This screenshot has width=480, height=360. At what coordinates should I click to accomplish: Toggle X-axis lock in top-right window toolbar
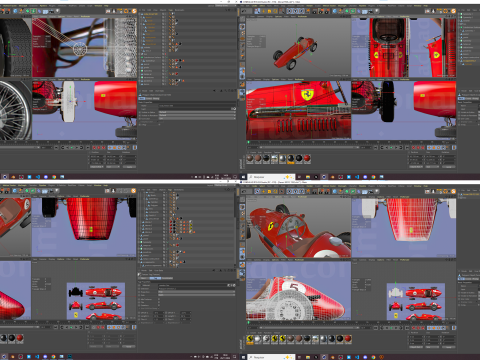pos(289,11)
